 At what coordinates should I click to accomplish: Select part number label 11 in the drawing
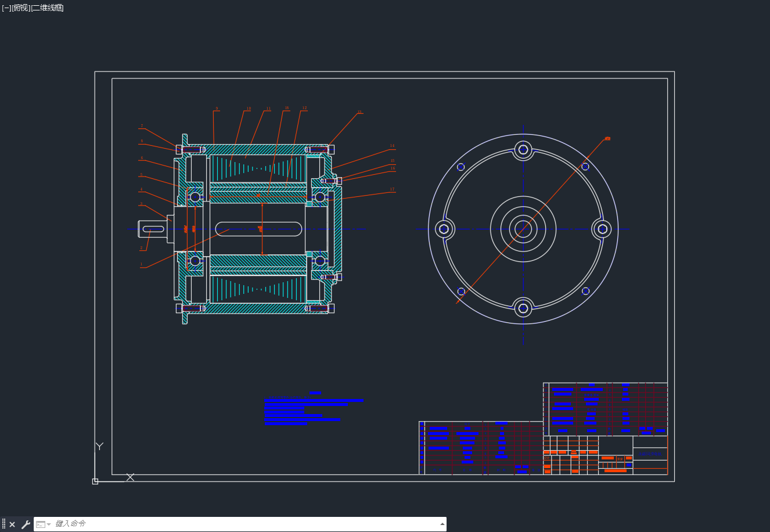[x=268, y=109]
